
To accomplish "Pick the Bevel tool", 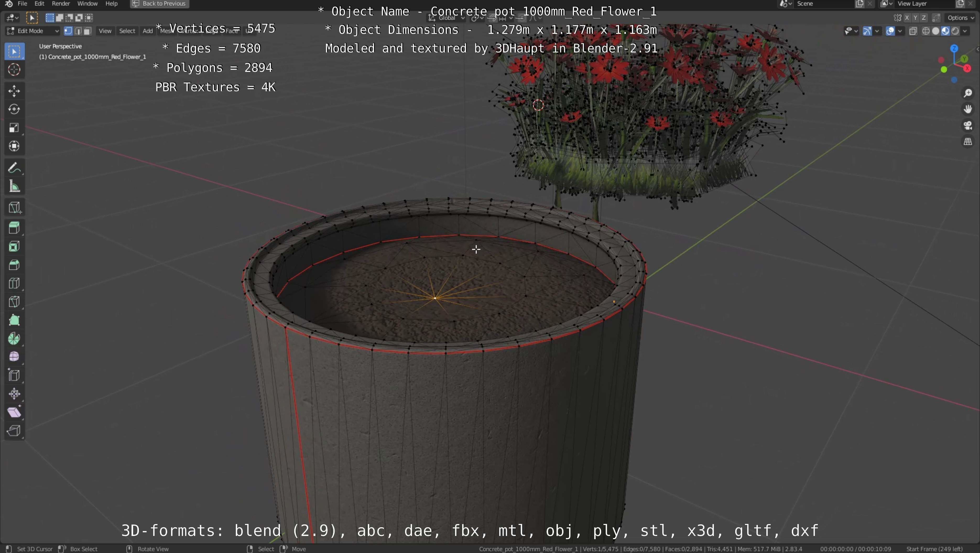I will pos(14,265).
